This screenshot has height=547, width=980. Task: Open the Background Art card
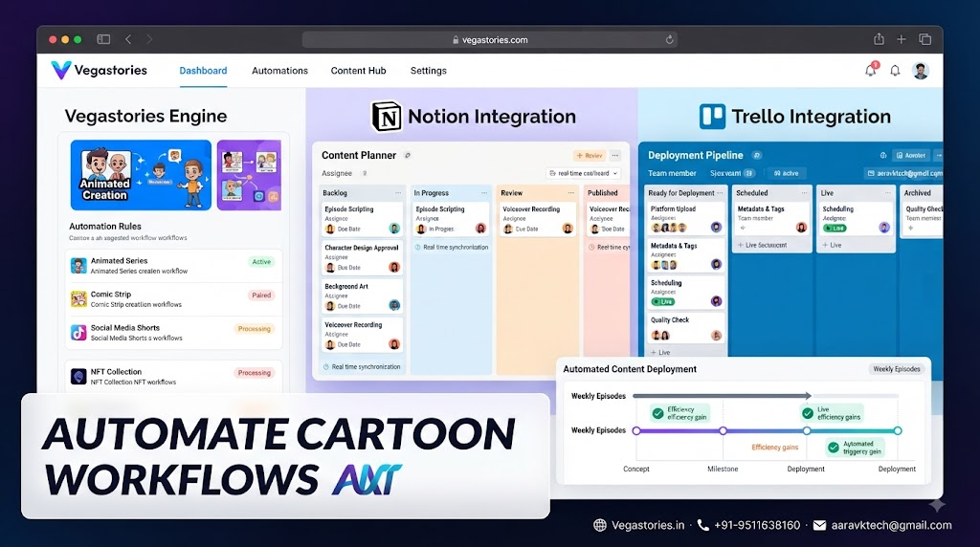362,296
